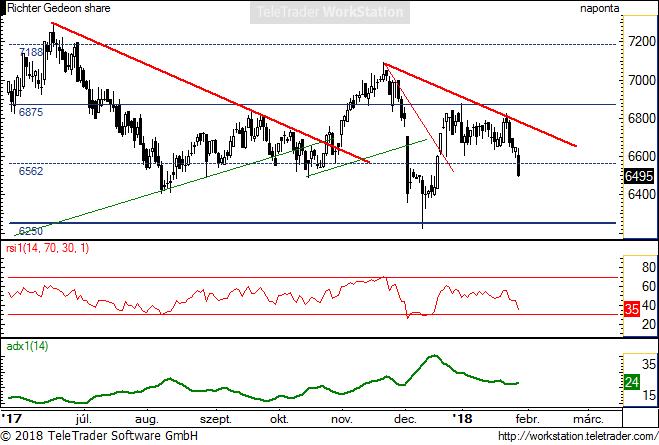
Task: Click the 6600 price axis label
Action: 642,156
